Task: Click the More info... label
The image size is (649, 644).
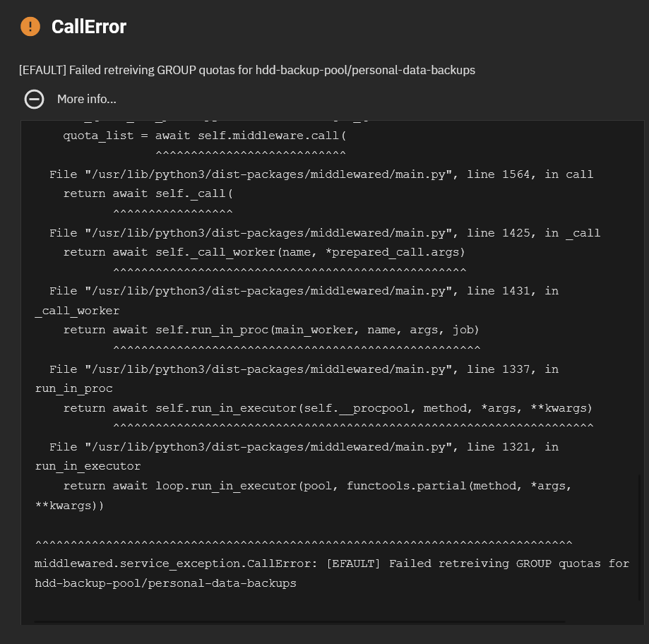Action: 86,100
